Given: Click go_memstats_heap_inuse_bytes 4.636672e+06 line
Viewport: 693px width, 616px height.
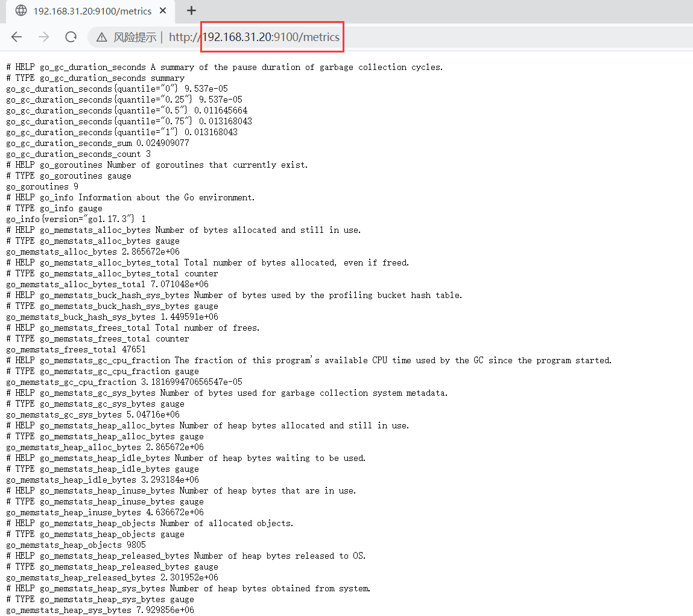Looking at the screenshot, I should [x=105, y=512].
